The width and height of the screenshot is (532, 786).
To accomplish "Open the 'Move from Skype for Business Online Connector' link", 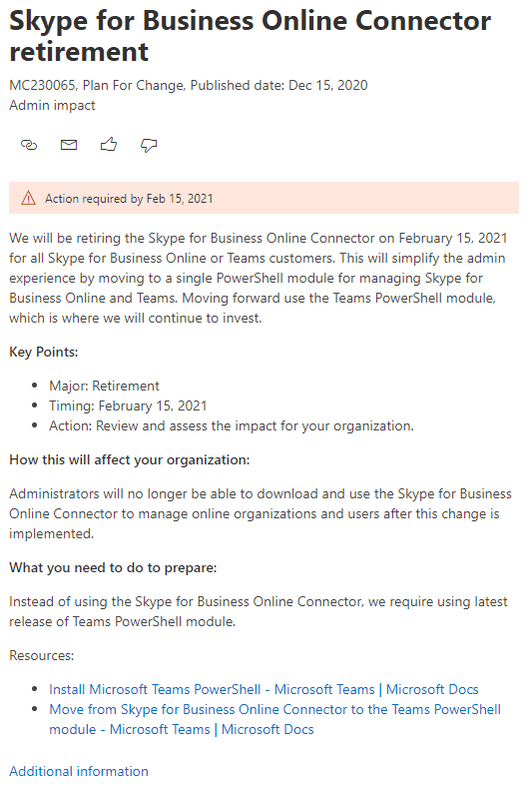I will 275,720.
